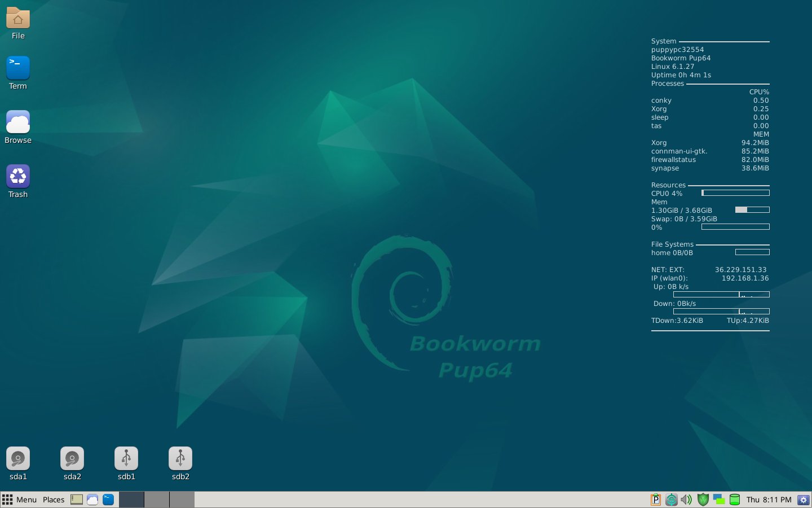Click the firewallstatus process row
Image resolution: width=812 pixels, height=508 pixels.
[x=710, y=160]
